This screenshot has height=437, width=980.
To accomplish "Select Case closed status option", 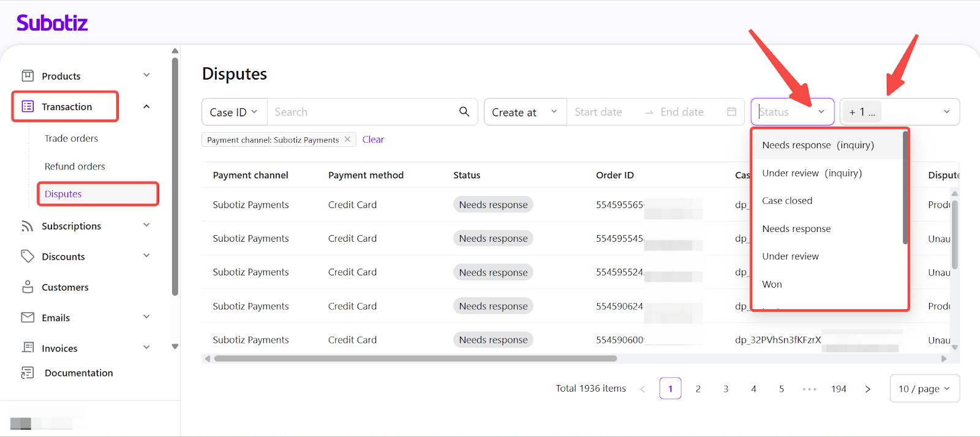I will [787, 201].
